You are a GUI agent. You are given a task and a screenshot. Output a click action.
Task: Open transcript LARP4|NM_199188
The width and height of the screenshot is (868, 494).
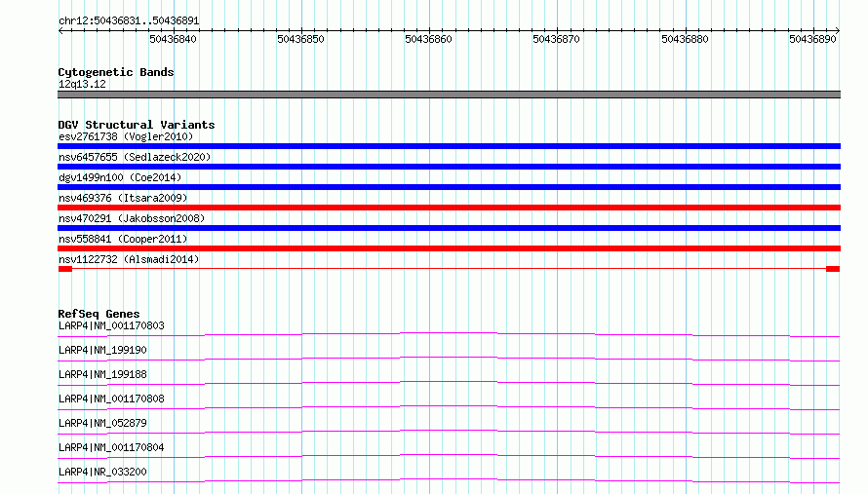point(102,374)
